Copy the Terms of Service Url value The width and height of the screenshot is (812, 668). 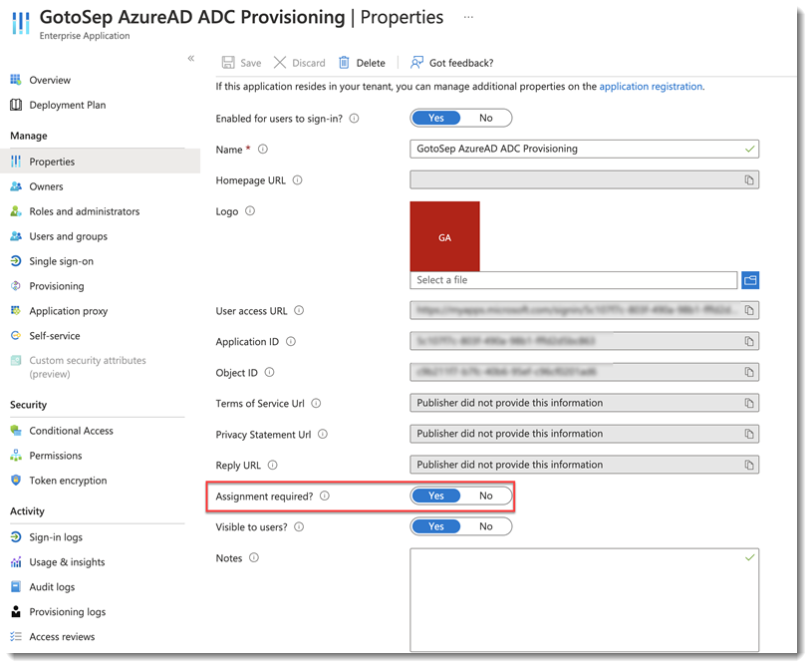coord(749,403)
